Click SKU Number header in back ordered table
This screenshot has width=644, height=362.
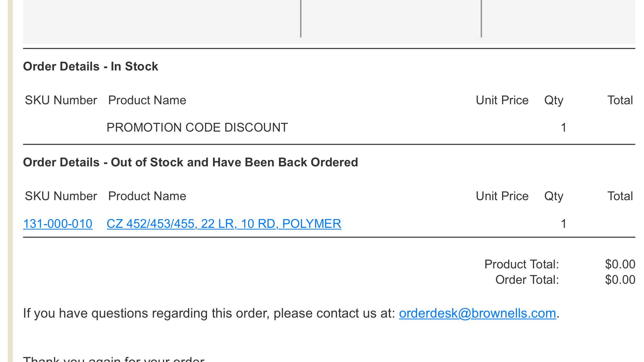pyautogui.click(x=61, y=196)
